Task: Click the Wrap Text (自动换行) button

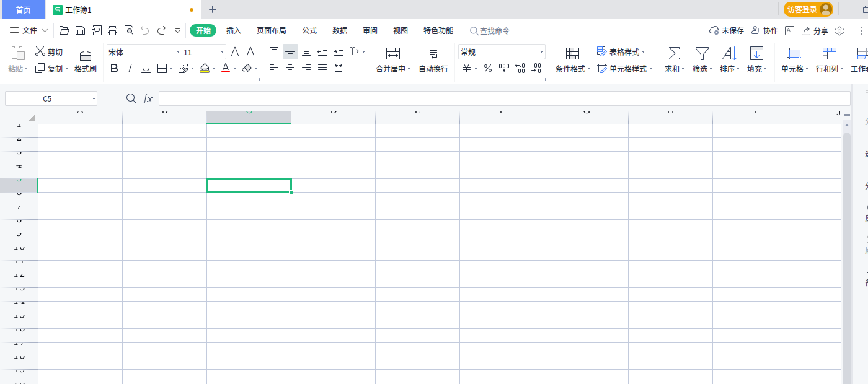Action: (x=433, y=60)
